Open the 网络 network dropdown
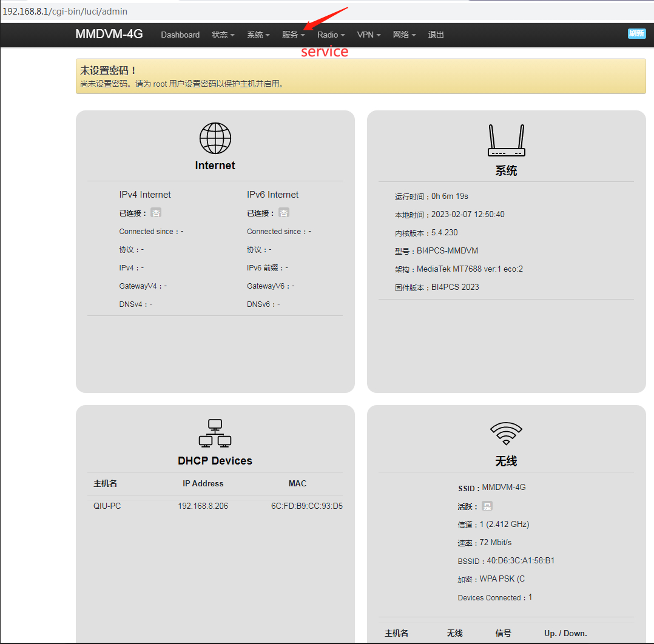This screenshot has width=654, height=644. tap(404, 35)
